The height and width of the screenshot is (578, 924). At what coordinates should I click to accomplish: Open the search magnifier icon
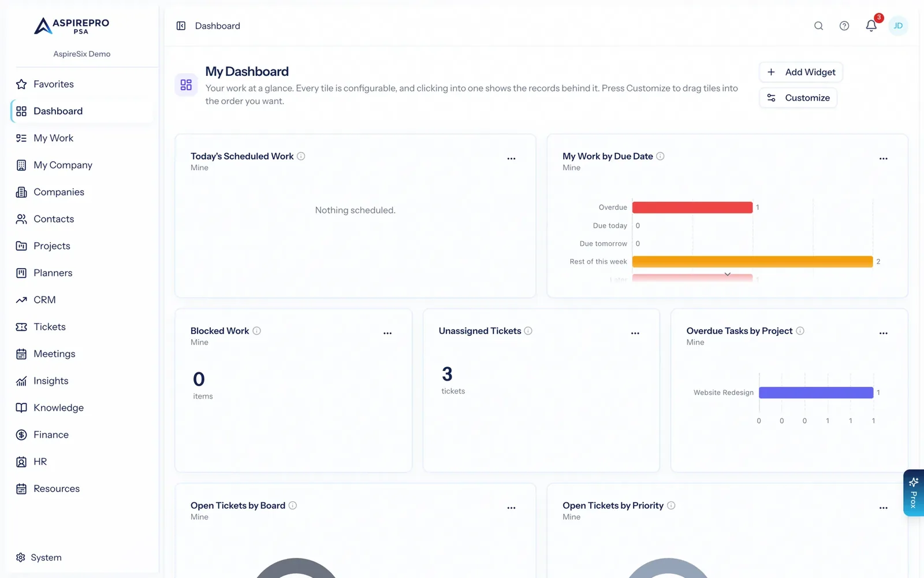(818, 26)
